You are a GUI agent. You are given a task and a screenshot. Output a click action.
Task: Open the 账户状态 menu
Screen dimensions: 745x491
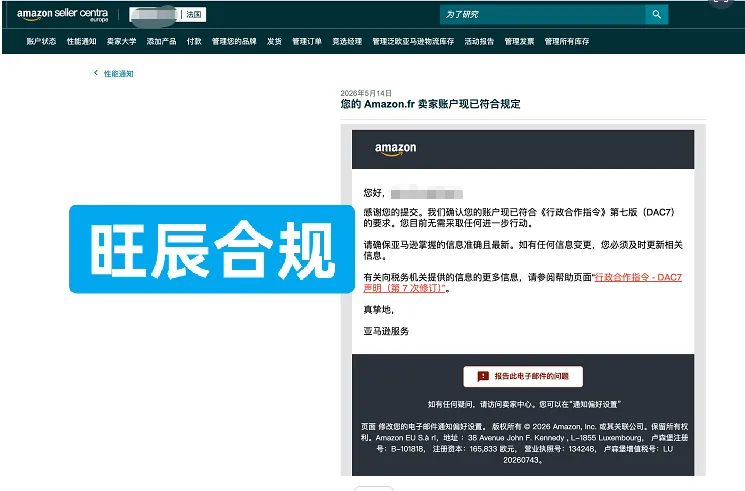click(x=41, y=41)
